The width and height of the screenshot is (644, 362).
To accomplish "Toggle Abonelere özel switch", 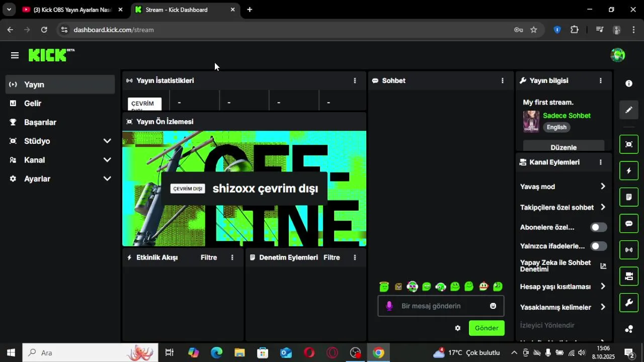I will pos(598,227).
